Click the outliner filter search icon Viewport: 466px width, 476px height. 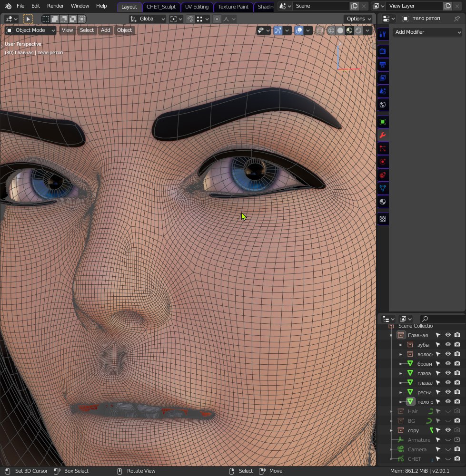point(425,319)
